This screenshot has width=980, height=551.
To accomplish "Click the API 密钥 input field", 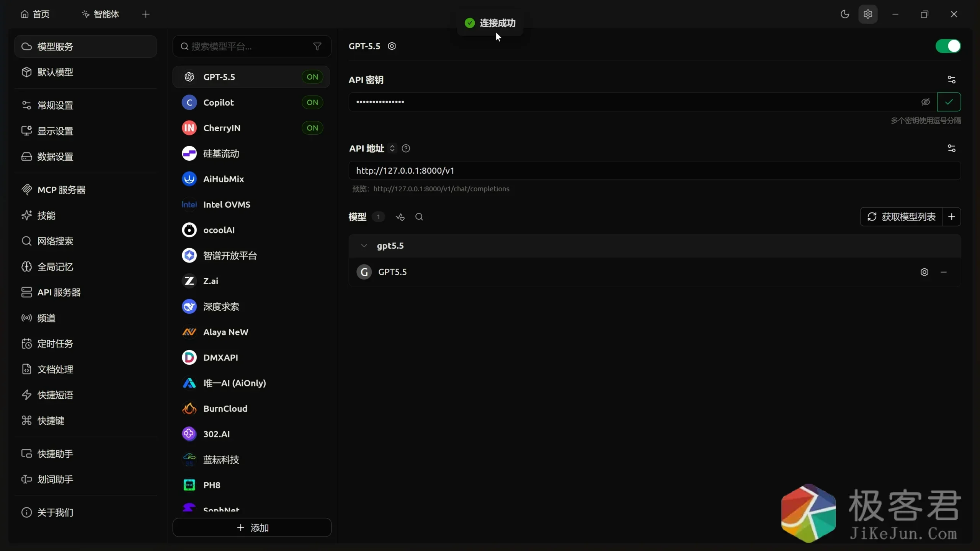I will click(642, 102).
